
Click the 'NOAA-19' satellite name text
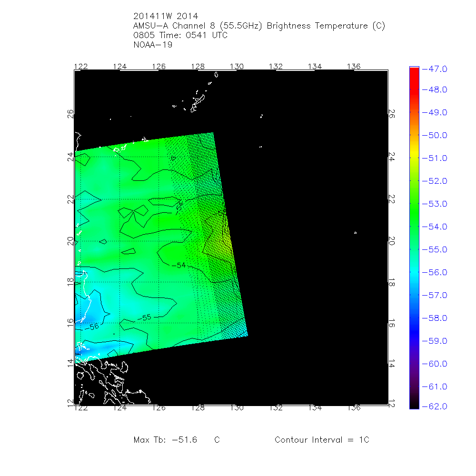coord(153,45)
